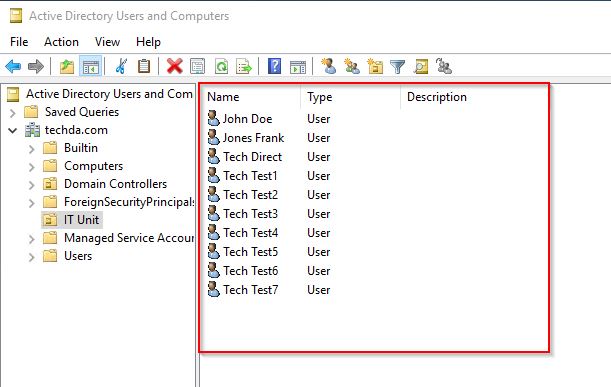Open the View menu
The image size is (611, 387).
pos(107,42)
